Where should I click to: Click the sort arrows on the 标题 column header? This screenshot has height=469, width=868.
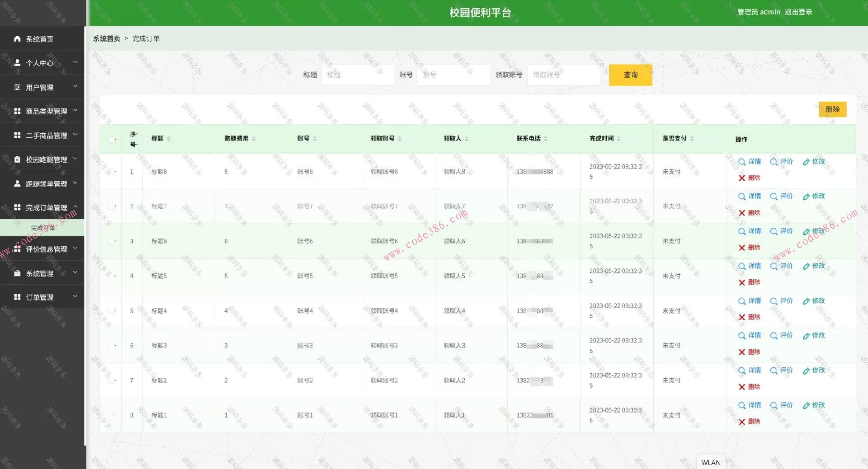(x=169, y=139)
